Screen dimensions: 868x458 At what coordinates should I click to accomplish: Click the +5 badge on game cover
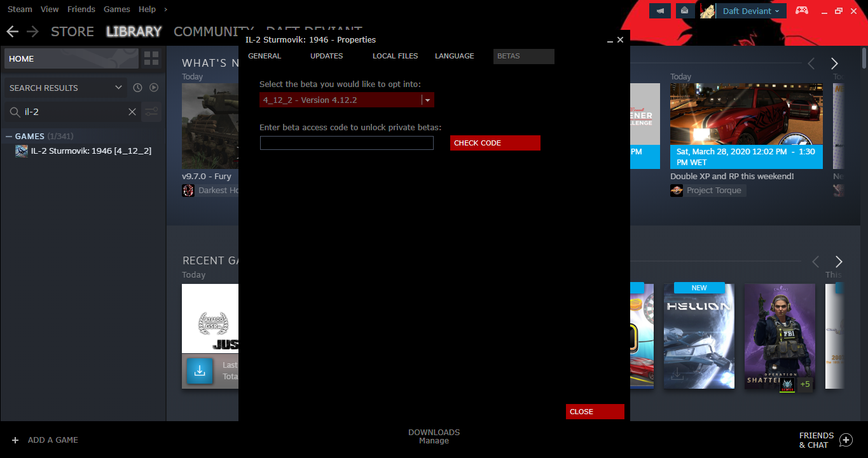click(x=805, y=384)
